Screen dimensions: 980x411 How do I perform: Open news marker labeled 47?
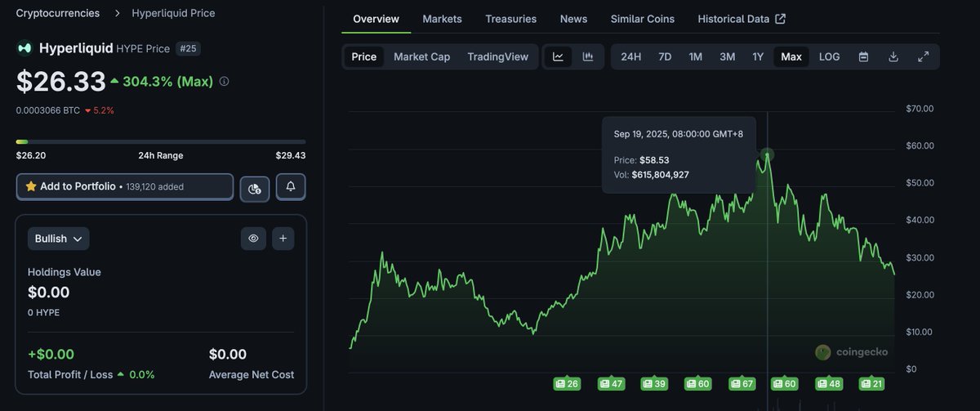[x=611, y=383]
